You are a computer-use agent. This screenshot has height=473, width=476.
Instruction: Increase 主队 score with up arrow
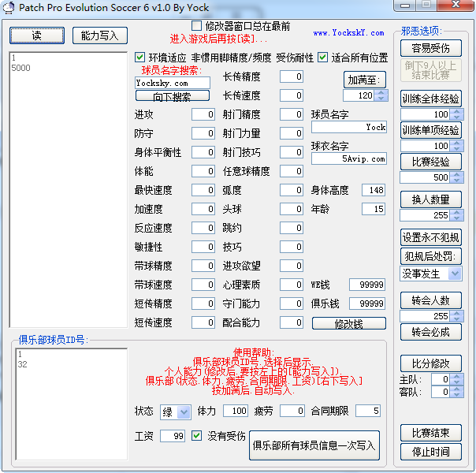[x=456, y=377]
